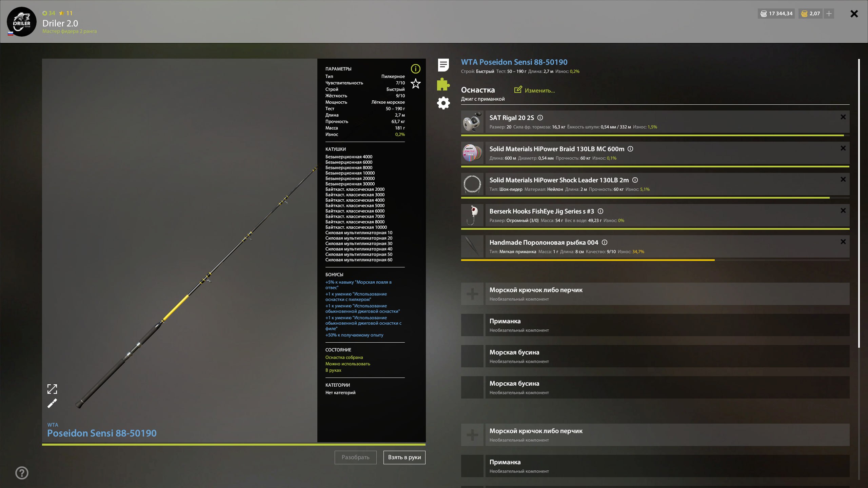The height and width of the screenshot is (488, 868).
Task: Close the tackle setup screen
Action: click(854, 14)
